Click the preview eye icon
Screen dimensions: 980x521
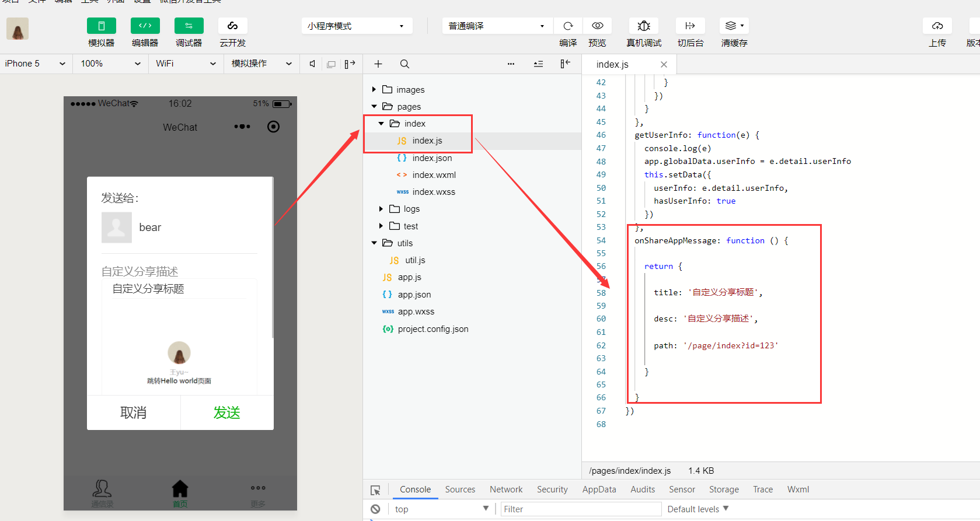[597, 26]
